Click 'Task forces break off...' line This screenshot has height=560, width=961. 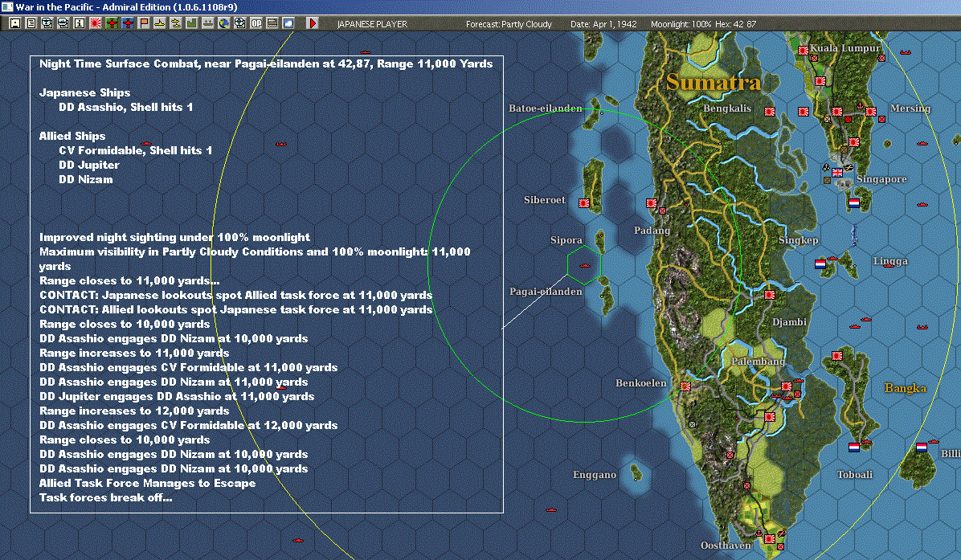point(105,497)
